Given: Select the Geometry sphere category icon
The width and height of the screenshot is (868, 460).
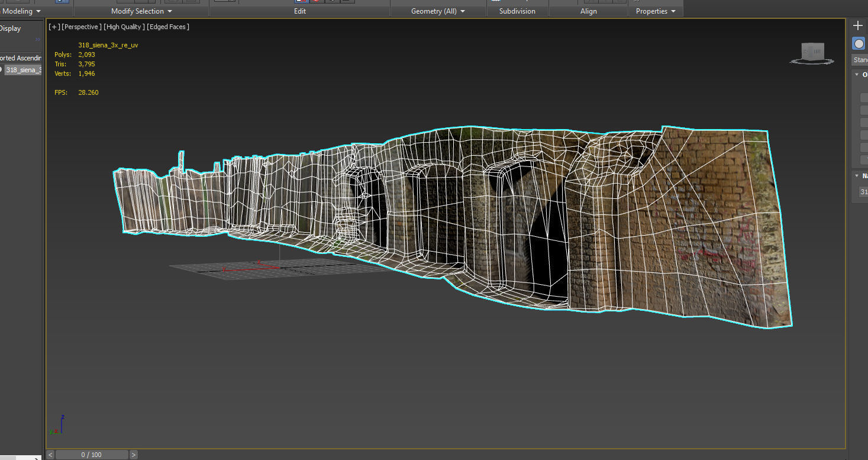Looking at the screenshot, I should click(859, 43).
